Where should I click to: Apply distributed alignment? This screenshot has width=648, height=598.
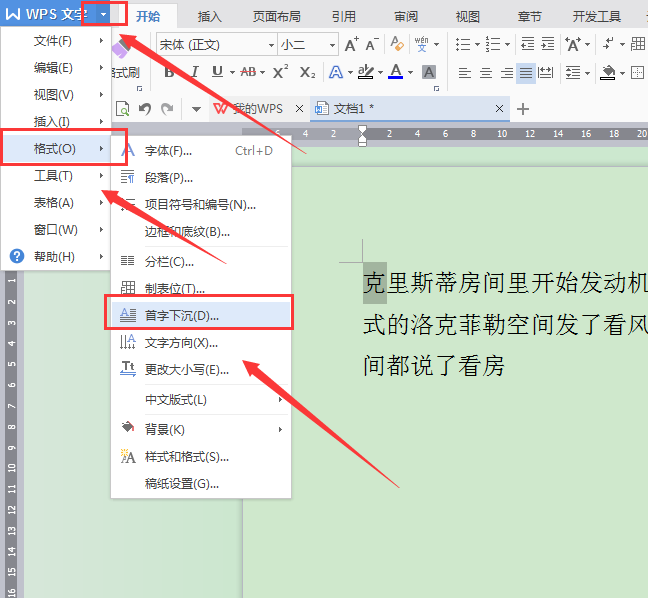pos(546,73)
